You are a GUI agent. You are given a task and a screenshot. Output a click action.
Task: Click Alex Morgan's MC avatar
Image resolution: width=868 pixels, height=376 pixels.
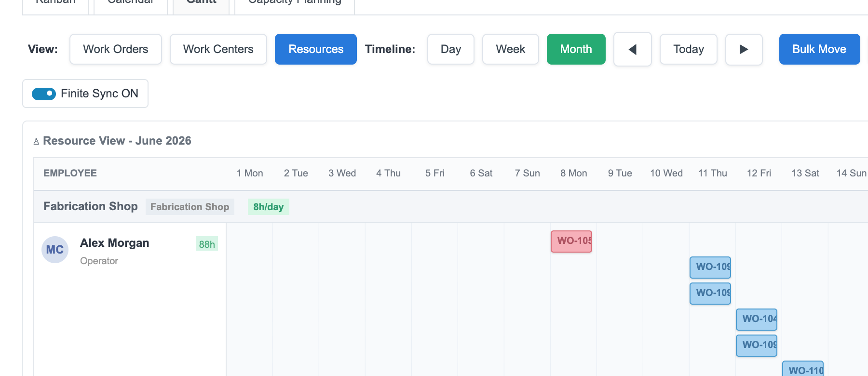coord(55,250)
